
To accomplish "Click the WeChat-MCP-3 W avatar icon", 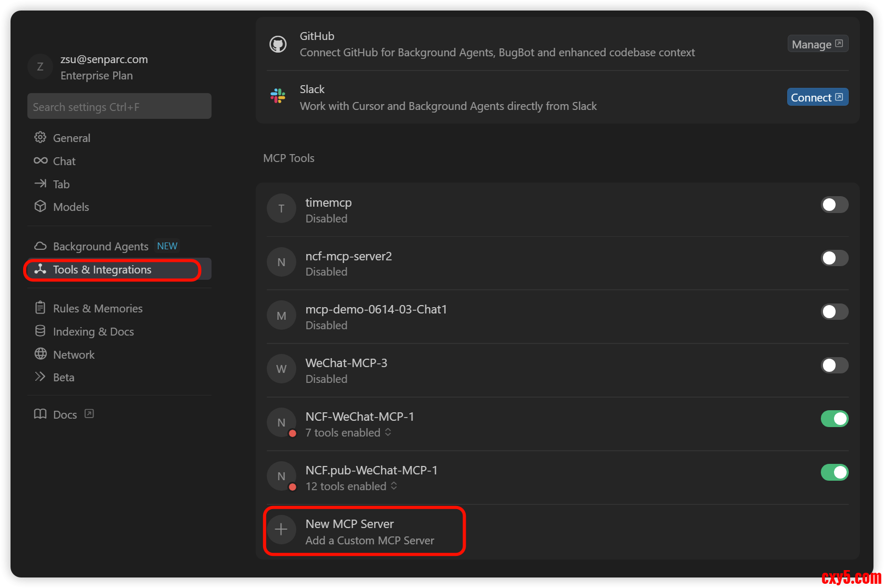I will click(x=281, y=369).
